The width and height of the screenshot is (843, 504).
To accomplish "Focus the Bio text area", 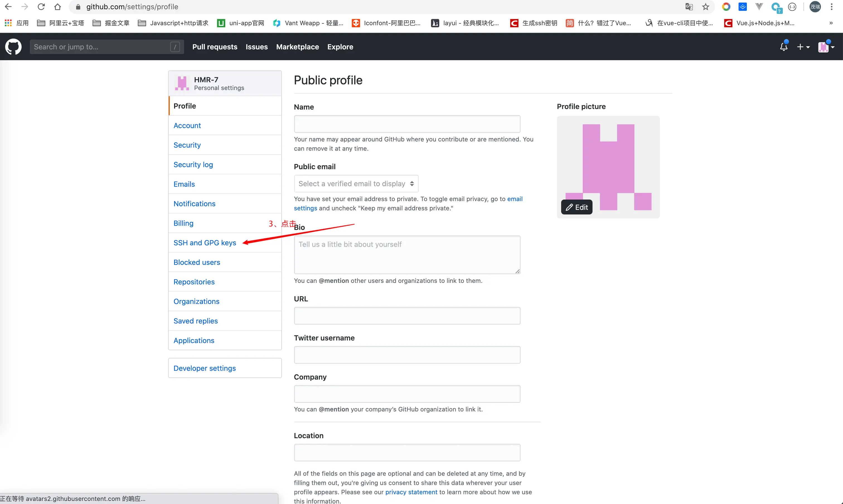I will [407, 255].
